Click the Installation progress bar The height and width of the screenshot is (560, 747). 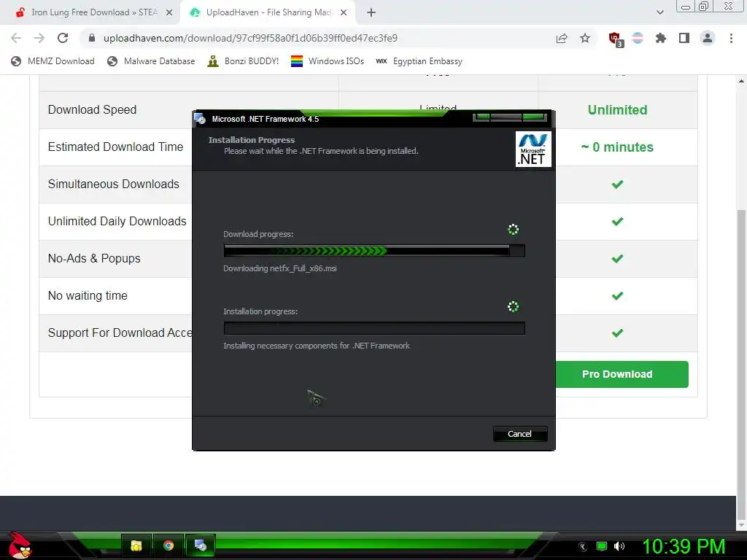[x=374, y=328]
